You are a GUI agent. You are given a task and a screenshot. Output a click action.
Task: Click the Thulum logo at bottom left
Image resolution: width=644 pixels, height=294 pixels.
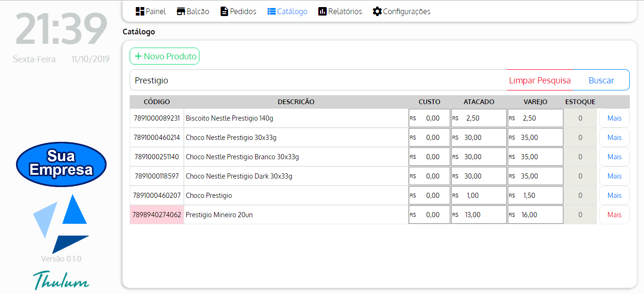coord(61,280)
